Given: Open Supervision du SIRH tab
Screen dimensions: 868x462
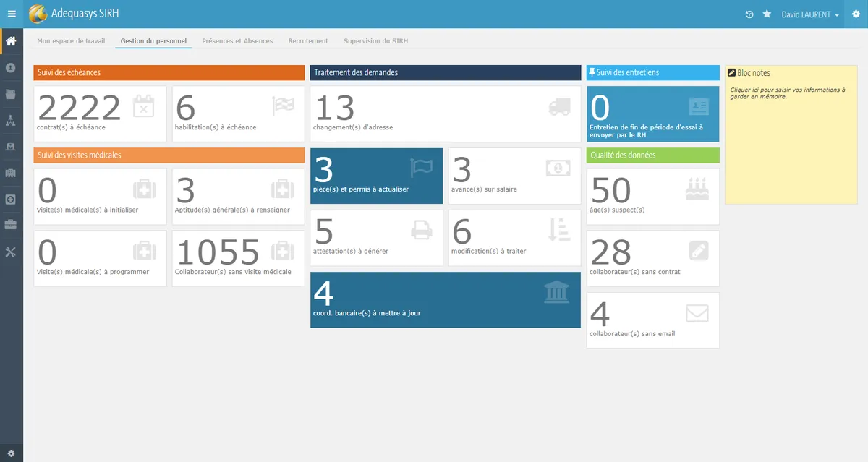Looking at the screenshot, I should (376, 41).
